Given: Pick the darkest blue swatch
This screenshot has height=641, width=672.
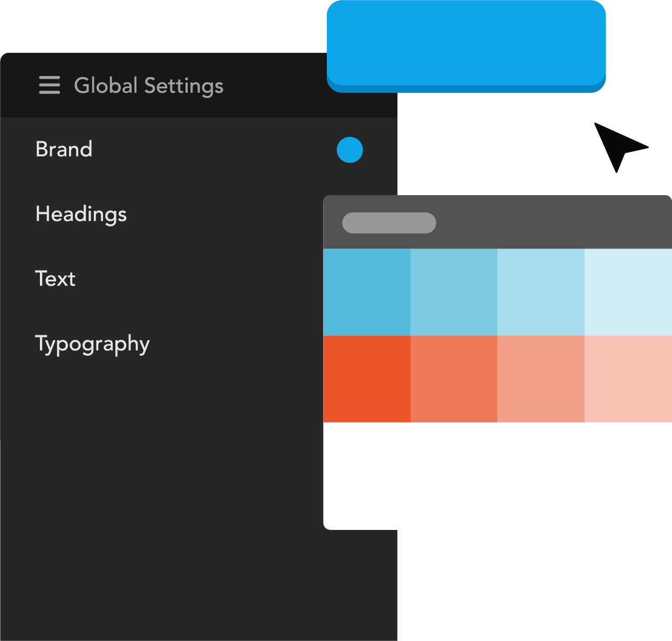Looking at the screenshot, I should point(367,292).
